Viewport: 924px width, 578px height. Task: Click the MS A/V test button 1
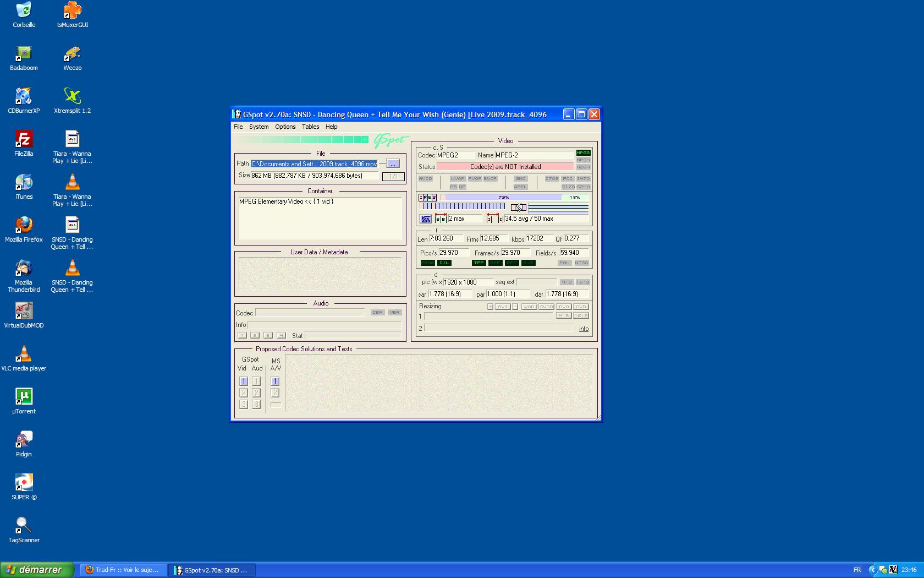pos(275,381)
